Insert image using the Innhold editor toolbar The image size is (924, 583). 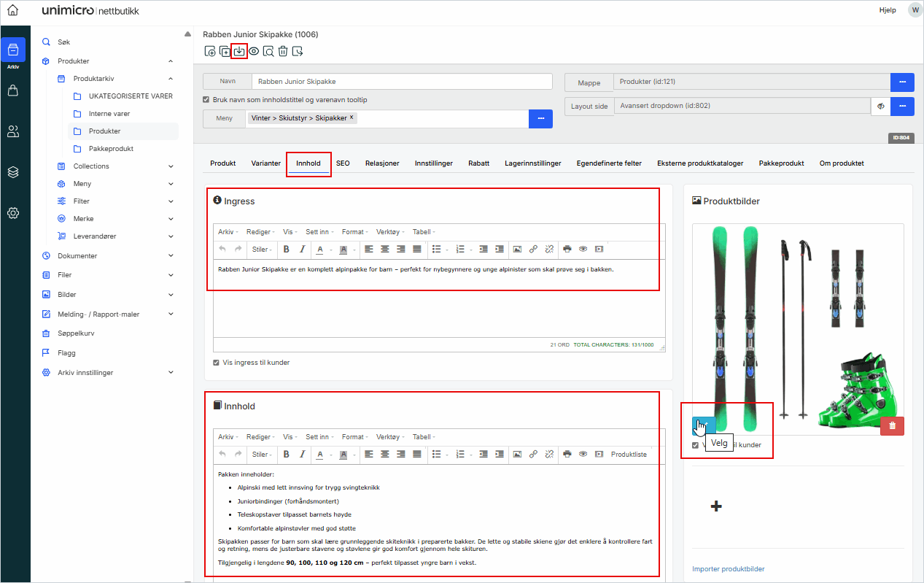(517, 455)
